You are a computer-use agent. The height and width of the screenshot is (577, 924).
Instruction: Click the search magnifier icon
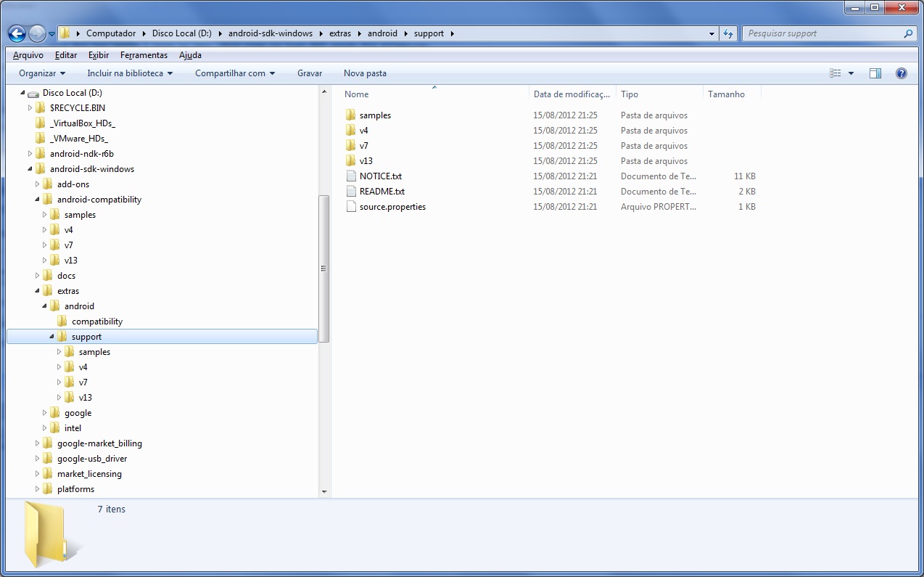point(908,33)
